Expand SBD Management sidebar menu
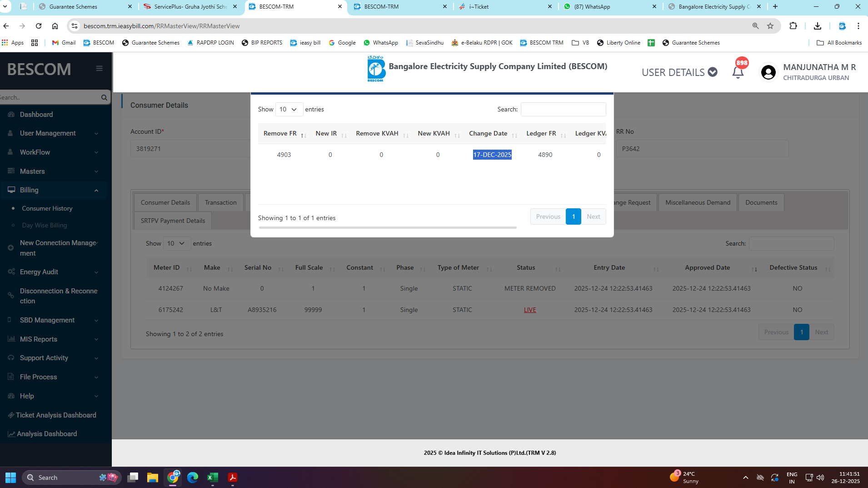This screenshot has height=488, width=868. coord(54,320)
